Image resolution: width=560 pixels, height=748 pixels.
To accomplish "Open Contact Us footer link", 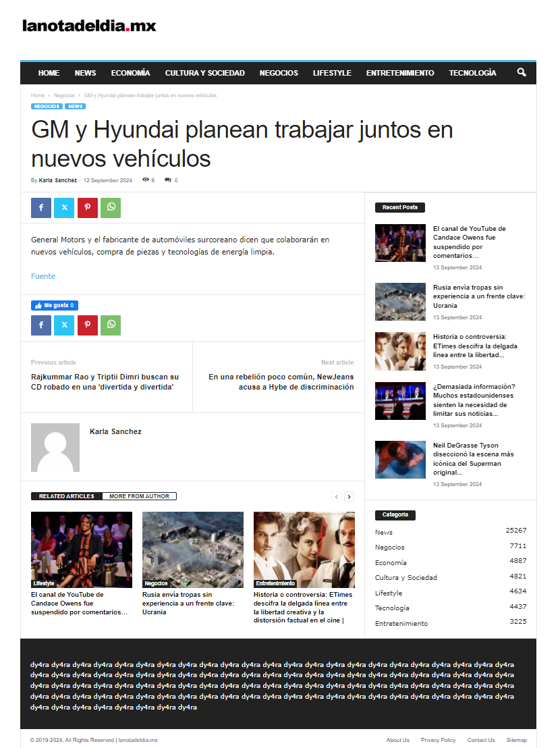I will tap(481, 740).
